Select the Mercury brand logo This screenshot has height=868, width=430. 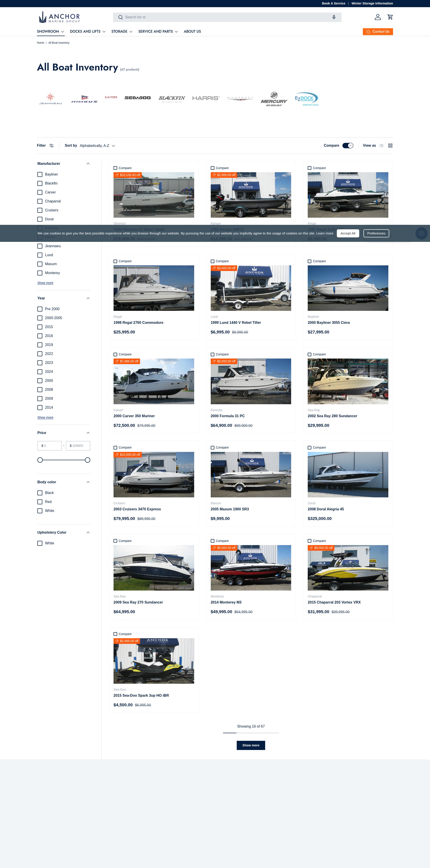(274, 99)
